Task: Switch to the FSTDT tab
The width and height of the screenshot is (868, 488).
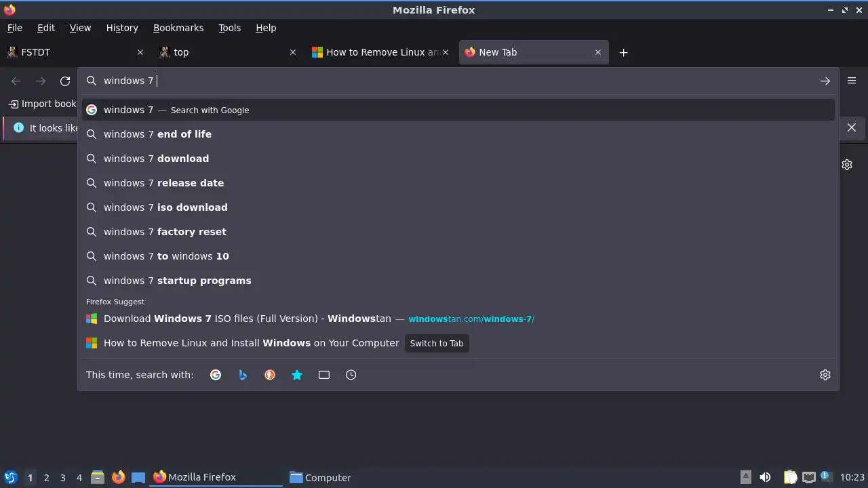Action: coord(75,52)
